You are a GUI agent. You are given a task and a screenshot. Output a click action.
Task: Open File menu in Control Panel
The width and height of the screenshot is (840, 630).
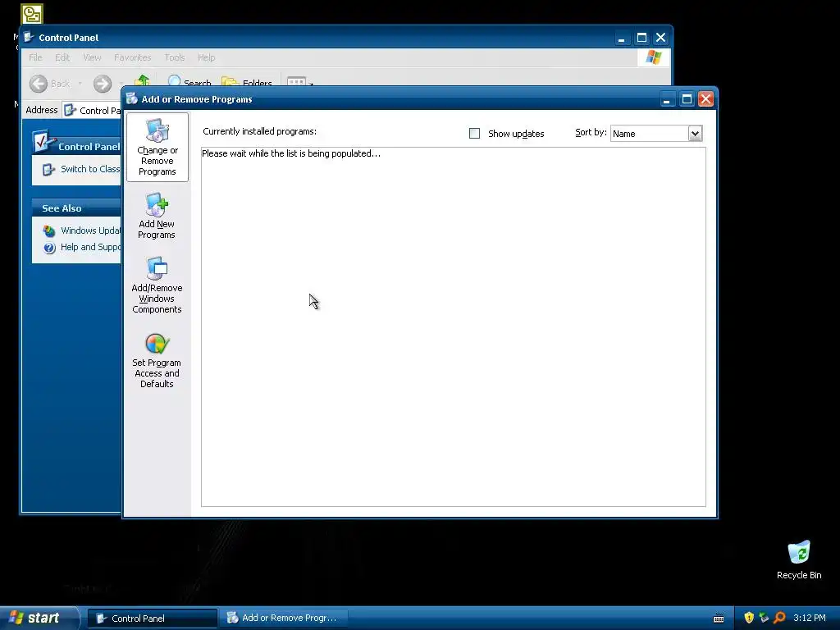[35, 57]
